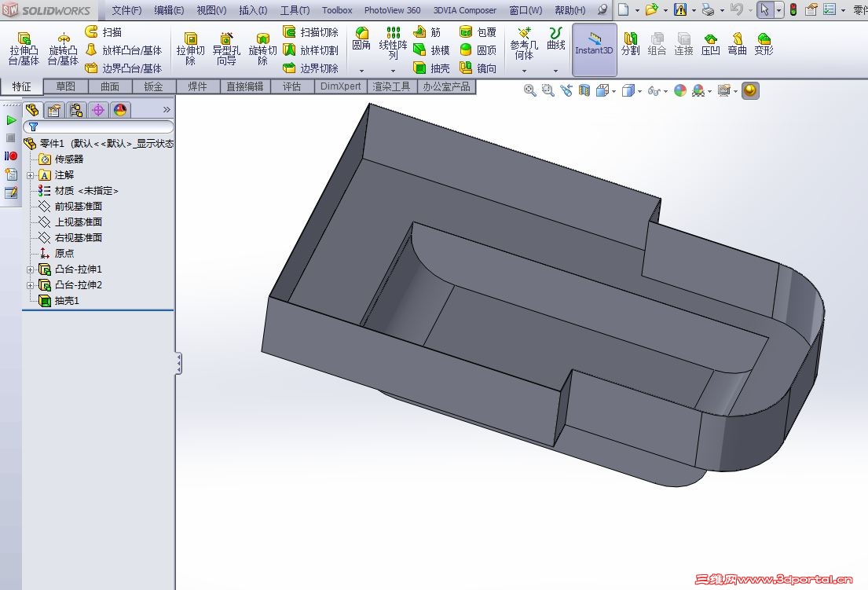Image resolution: width=868 pixels, height=590 pixels.
Task: Select the 线性阵列 linear pattern tool
Action: pyautogui.click(x=393, y=43)
